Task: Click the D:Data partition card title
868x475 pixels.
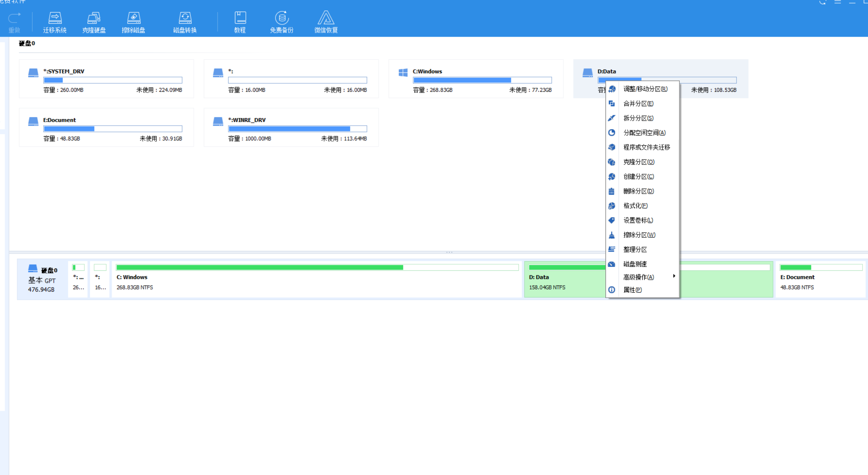Action: tap(607, 71)
